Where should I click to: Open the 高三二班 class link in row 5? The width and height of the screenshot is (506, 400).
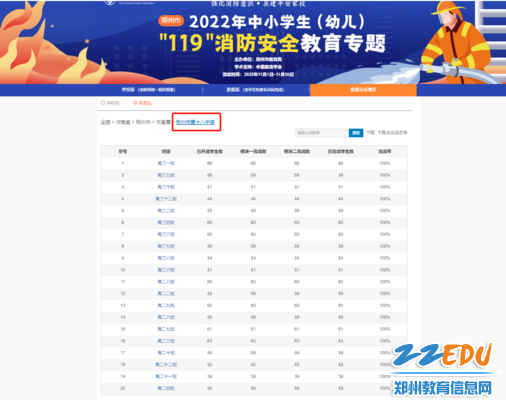tap(166, 211)
